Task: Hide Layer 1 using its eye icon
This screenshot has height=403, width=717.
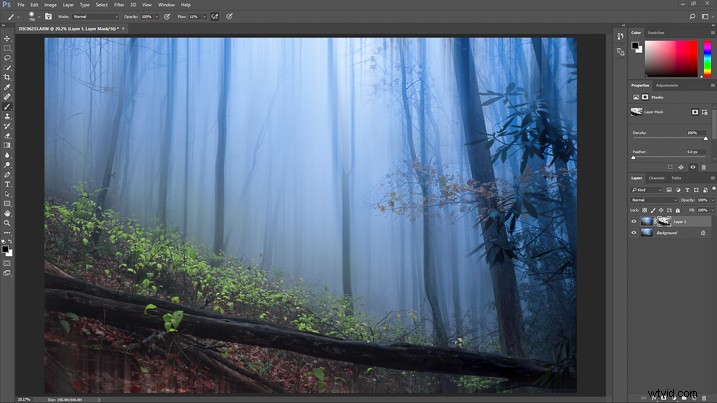Action: (x=634, y=222)
